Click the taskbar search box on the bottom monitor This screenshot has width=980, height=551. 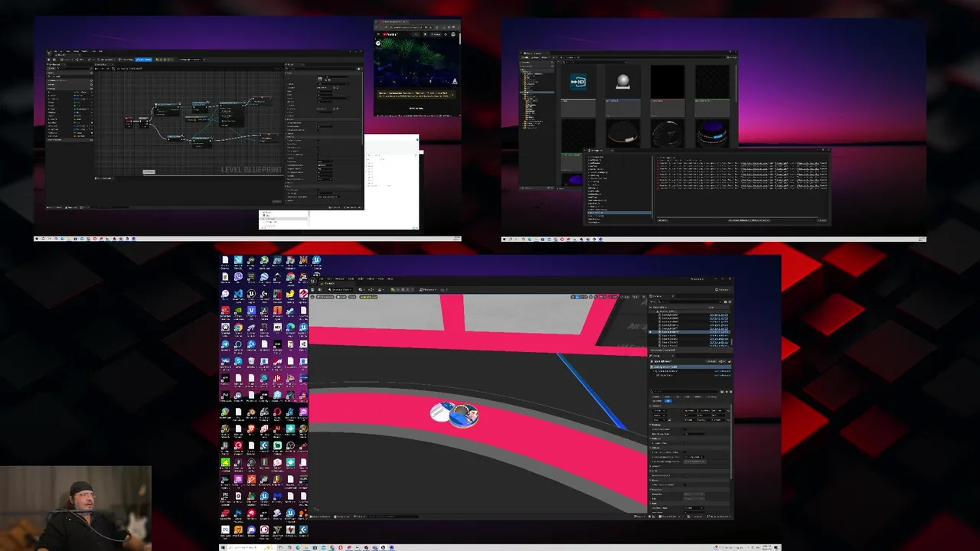pos(250,547)
